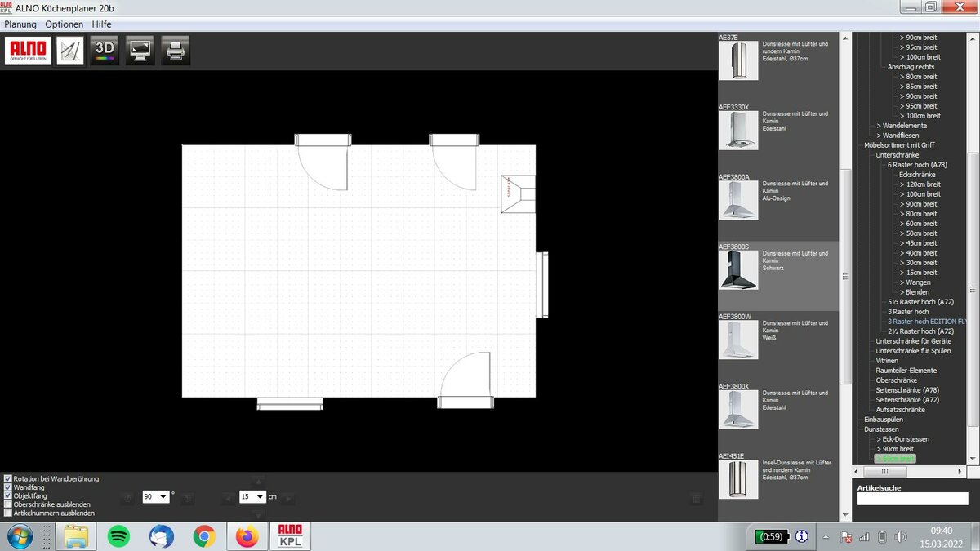Switch to the 3D view
This screenshot has height=551, width=980.
click(x=105, y=51)
